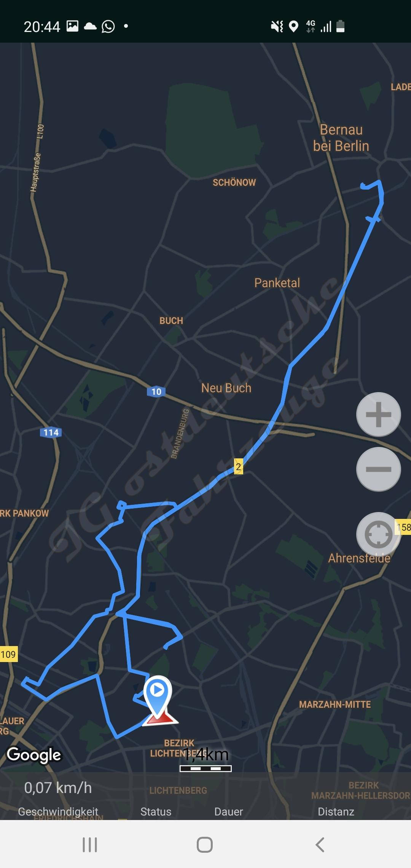Tap the yellow route 2 road marker
The image size is (411, 868).
coord(238,466)
